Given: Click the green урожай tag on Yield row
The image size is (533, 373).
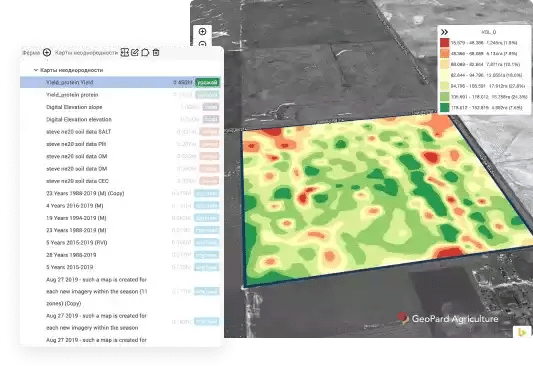Looking at the screenshot, I should point(207,82).
